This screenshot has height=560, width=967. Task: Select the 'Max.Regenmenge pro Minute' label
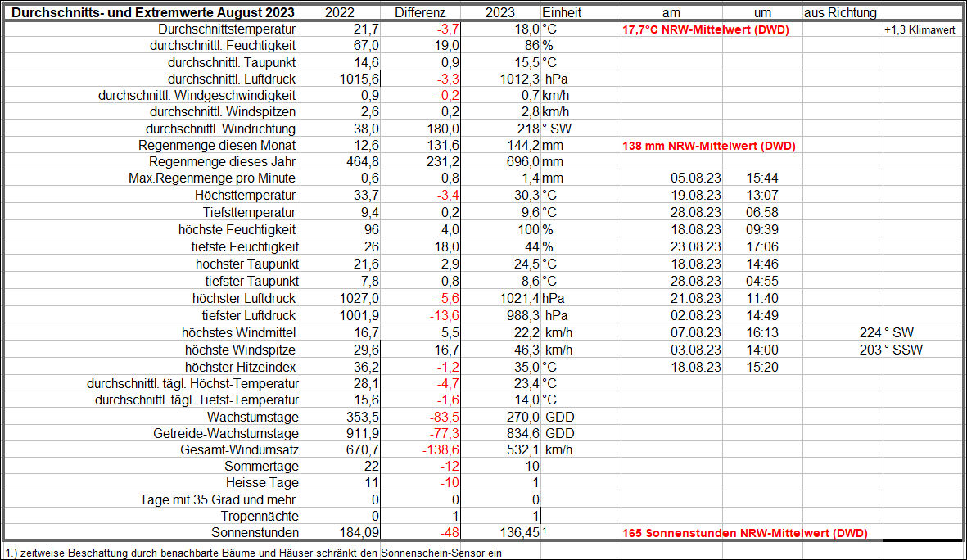point(212,178)
